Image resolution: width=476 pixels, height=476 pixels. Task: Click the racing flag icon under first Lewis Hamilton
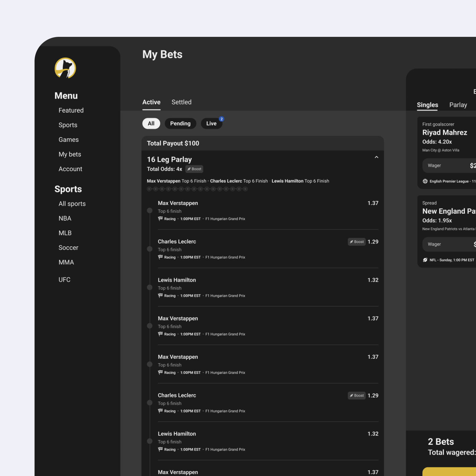pyautogui.click(x=160, y=295)
